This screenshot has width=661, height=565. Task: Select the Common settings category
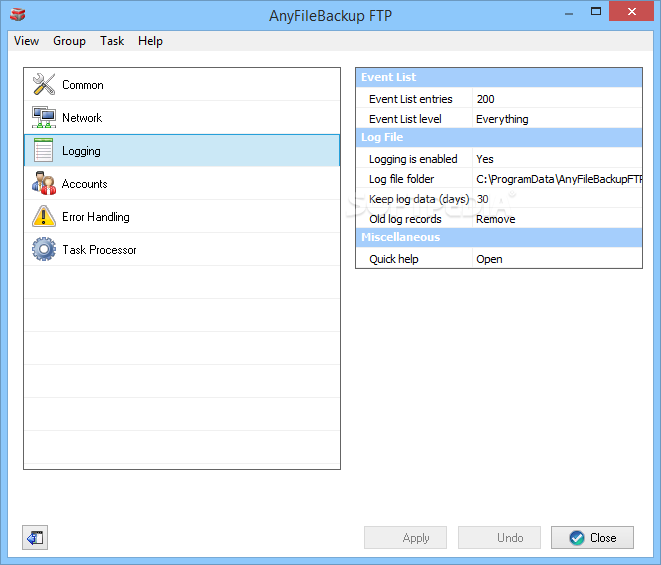pyautogui.click(x=182, y=84)
